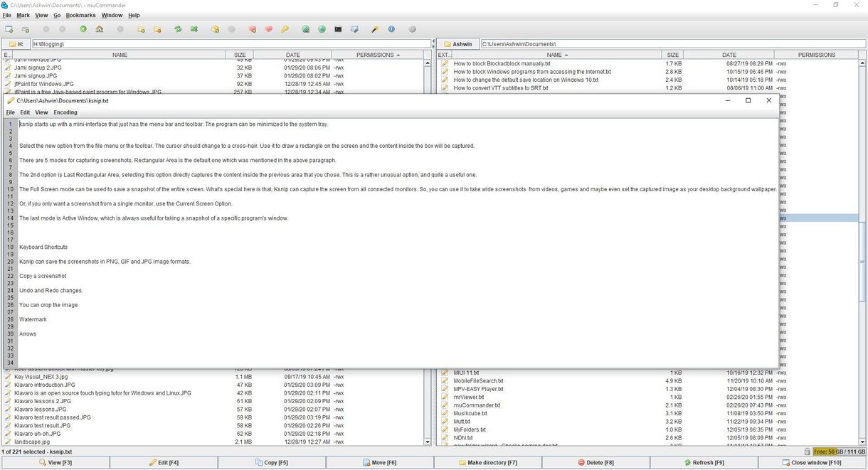Open Run command terminal icon
This screenshot has height=470, width=868.
tap(338, 29)
